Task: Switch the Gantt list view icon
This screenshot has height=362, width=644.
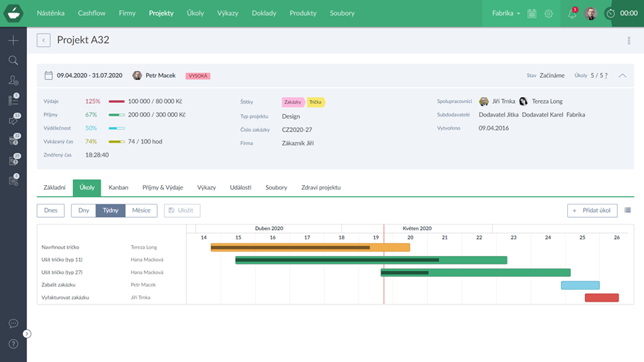Action: pyautogui.click(x=628, y=210)
